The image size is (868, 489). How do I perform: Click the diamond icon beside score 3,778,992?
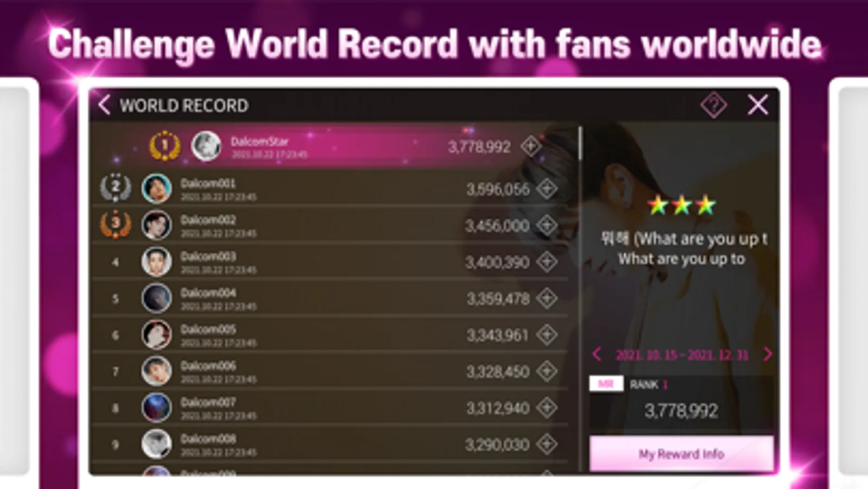(x=530, y=146)
